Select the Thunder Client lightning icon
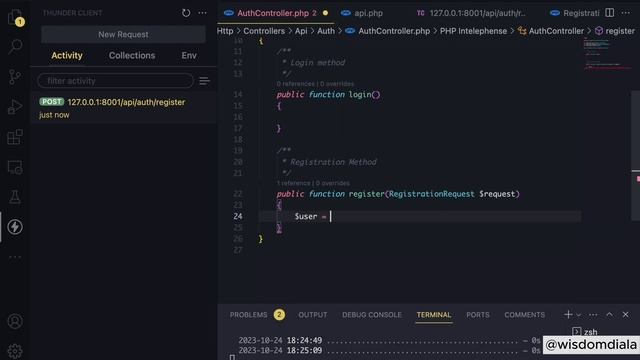Image resolution: width=640 pixels, height=360 pixels. [x=15, y=227]
